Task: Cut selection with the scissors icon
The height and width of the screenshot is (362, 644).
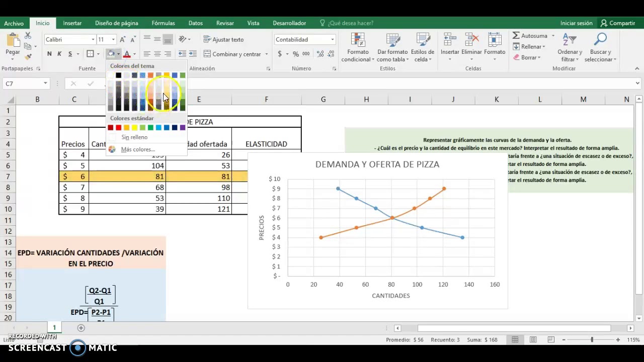Action: (x=28, y=36)
